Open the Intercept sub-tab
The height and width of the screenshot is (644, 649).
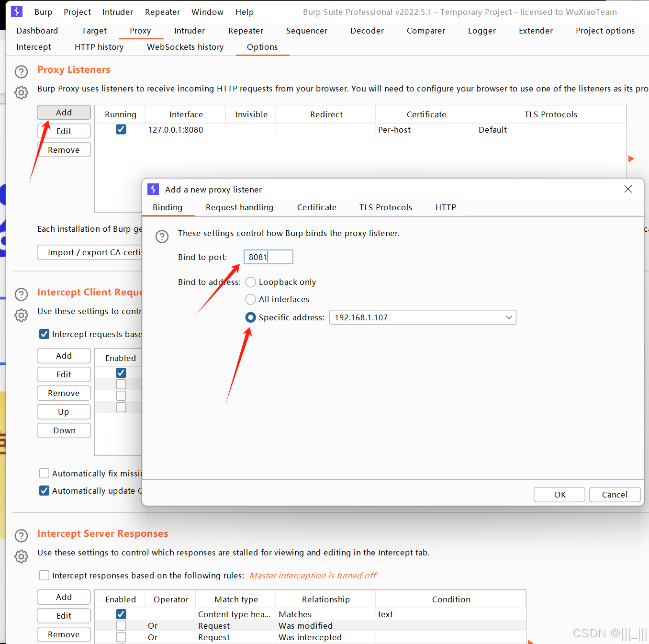(x=34, y=47)
